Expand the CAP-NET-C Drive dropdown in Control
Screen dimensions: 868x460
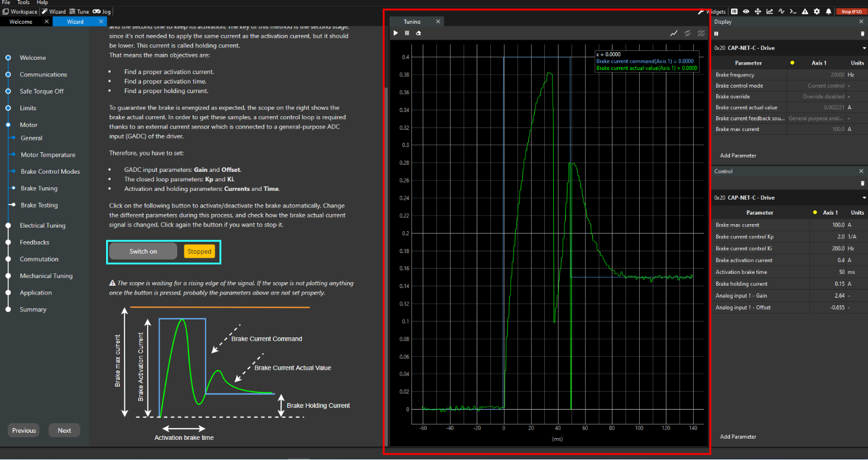pos(864,198)
